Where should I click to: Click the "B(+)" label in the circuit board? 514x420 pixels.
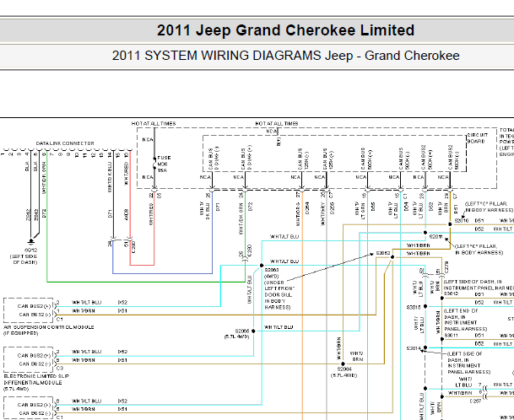[x=279, y=142]
